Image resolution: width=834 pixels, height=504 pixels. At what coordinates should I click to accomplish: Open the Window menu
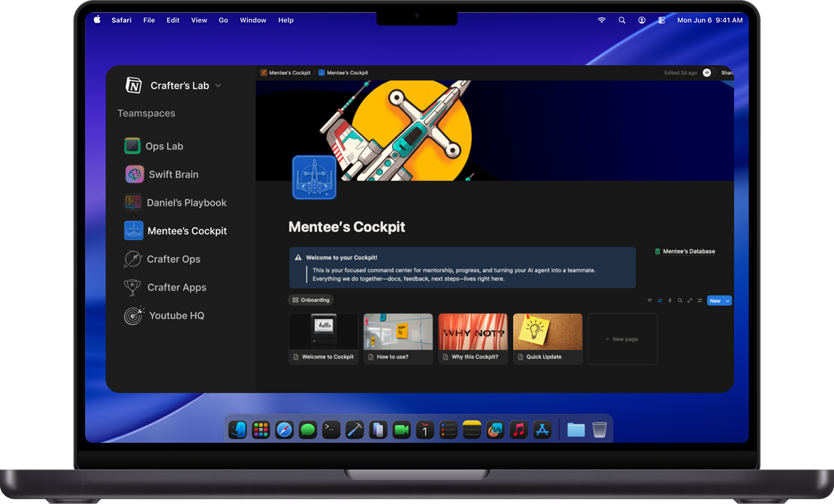253,20
